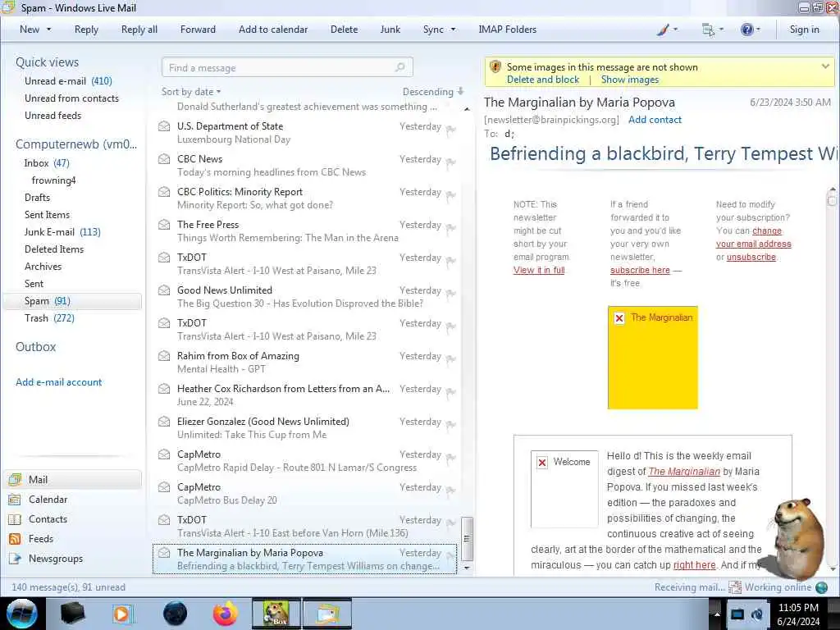Click the envelope icon for CBC News message
Screen dimensions: 840x630
point(164,159)
